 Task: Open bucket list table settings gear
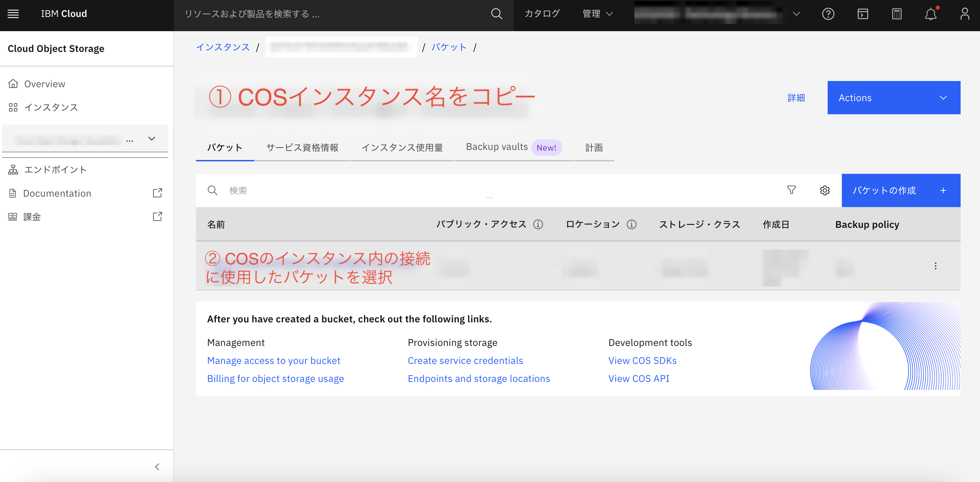coord(825,190)
